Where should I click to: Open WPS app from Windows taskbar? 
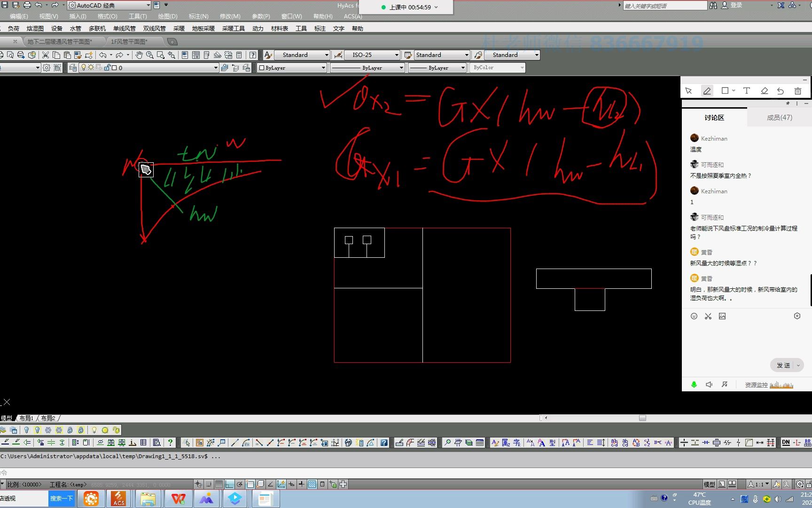click(178, 498)
